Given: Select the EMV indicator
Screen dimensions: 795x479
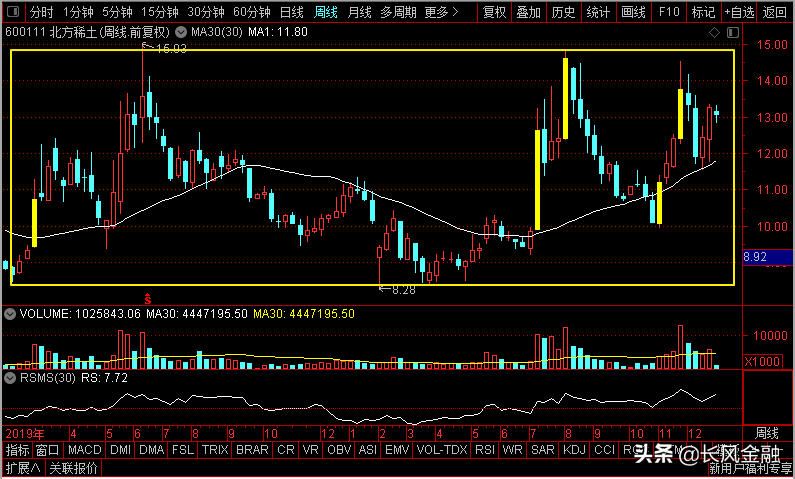Looking at the screenshot, I should coord(397,450).
